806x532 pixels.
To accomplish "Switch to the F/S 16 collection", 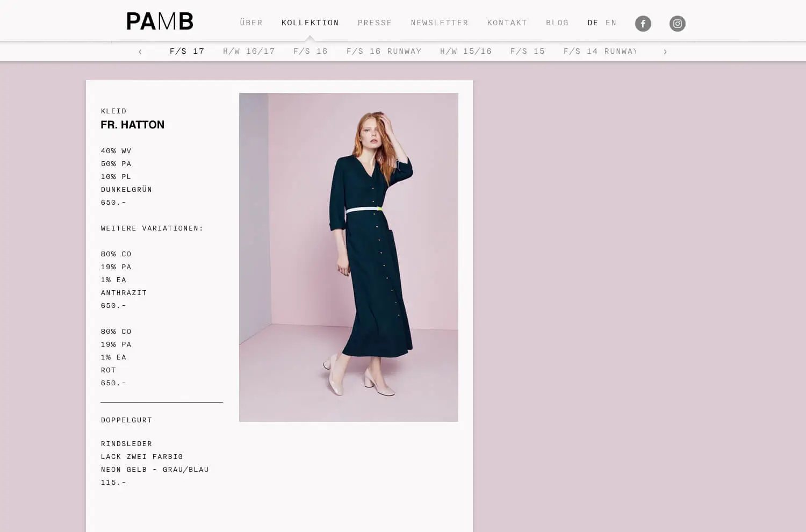I will (311, 52).
